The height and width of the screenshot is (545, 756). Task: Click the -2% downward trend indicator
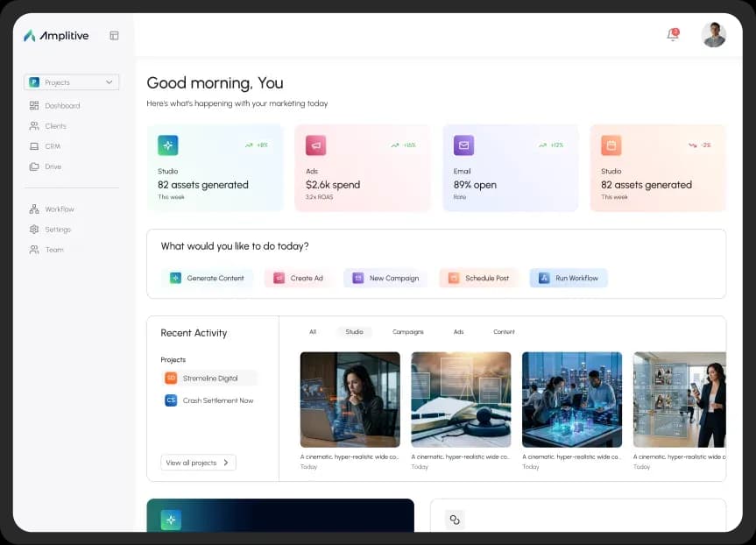700,145
